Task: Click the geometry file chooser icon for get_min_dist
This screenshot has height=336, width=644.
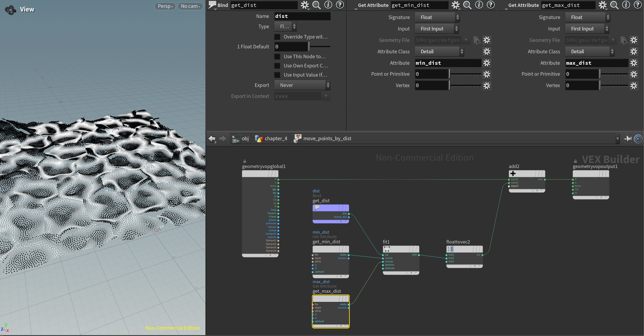Action: (477, 40)
